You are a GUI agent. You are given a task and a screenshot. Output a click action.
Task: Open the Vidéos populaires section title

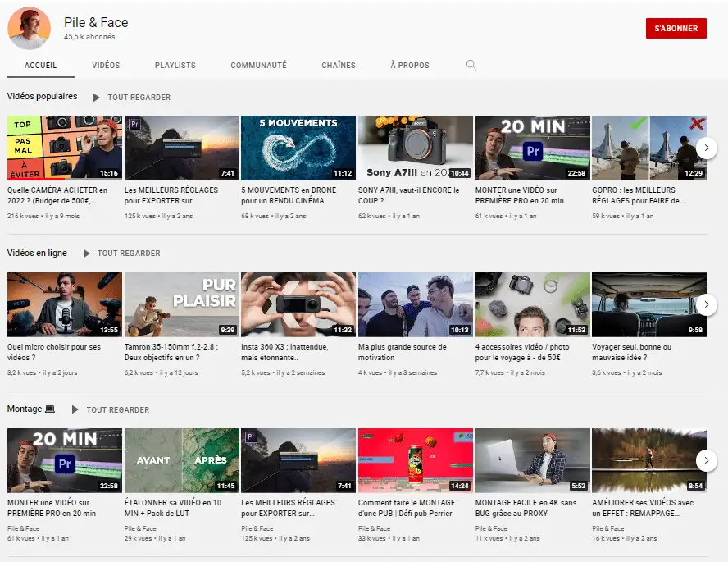[x=43, y=96]
